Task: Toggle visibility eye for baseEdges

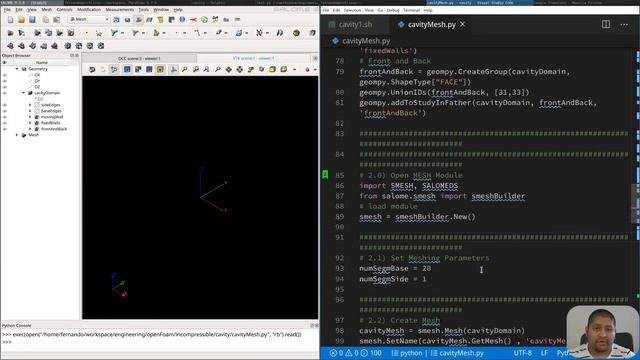Action: (5, 111)
